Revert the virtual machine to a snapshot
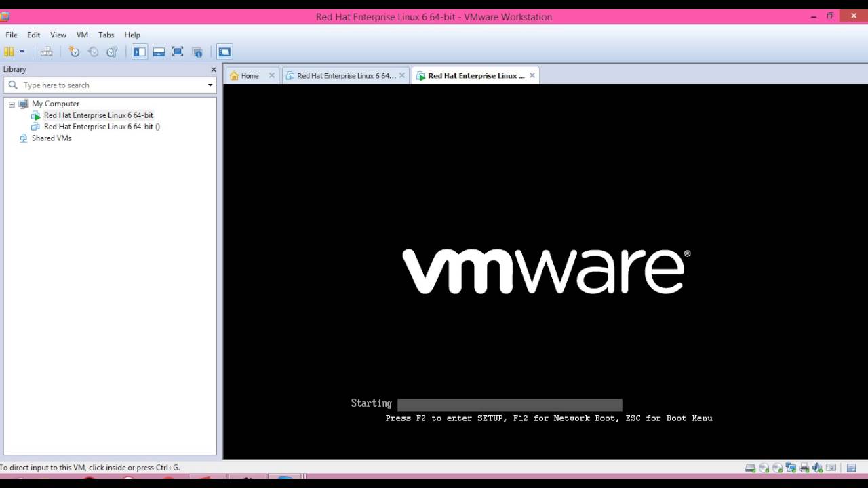Viewport: 868px width, 488px height. click(94, 52)
